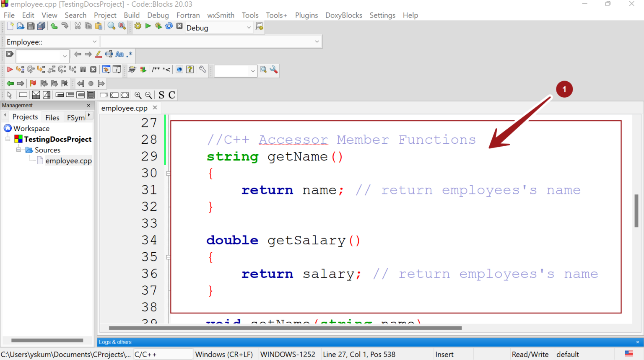
Task: Start debugging with the red Continue arrow
Action: tap(9, 70)
